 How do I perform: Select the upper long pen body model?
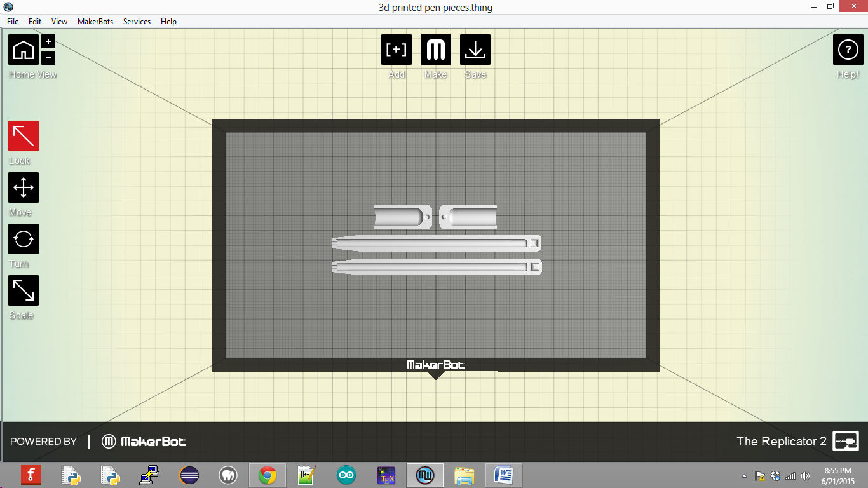pos(437,243)
